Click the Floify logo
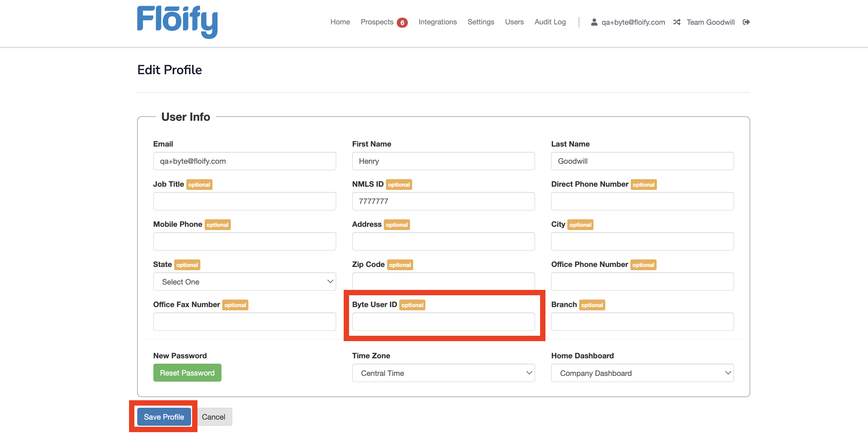The width and height of the screenshot is (868, 435). pos(177,22)
